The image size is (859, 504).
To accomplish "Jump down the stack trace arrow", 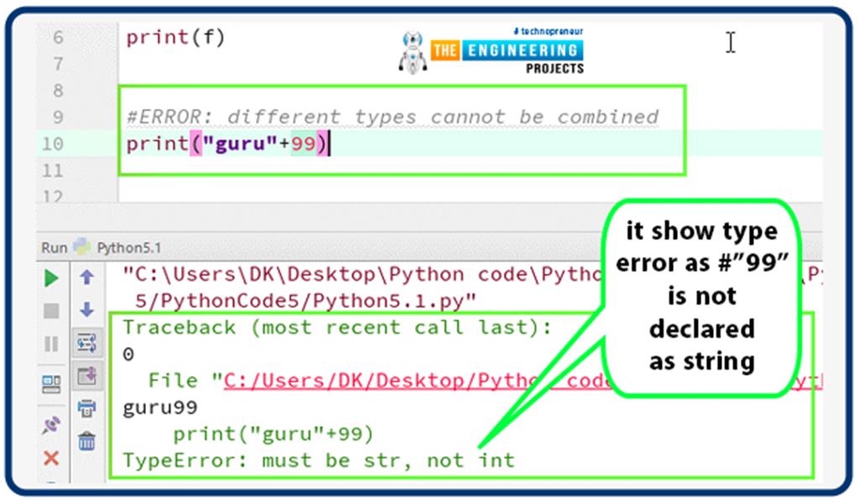I will pyautogui.click(x=86, y=309).
